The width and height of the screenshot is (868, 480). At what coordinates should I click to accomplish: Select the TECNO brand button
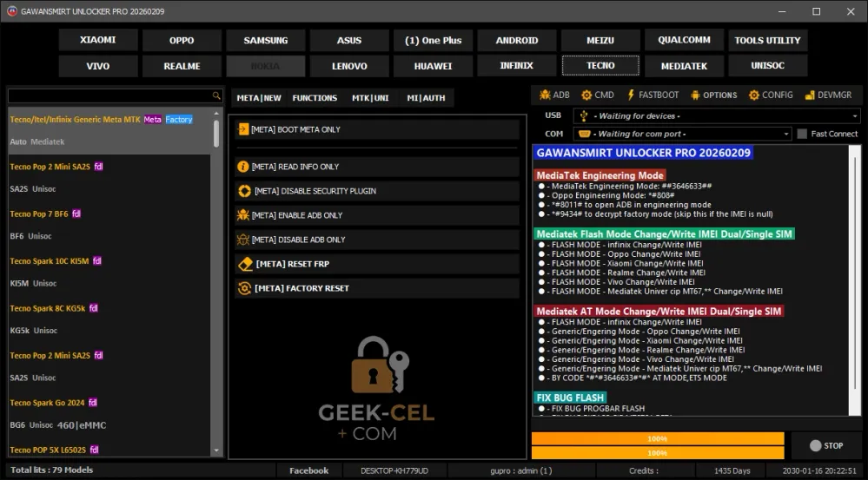[600, 65]
